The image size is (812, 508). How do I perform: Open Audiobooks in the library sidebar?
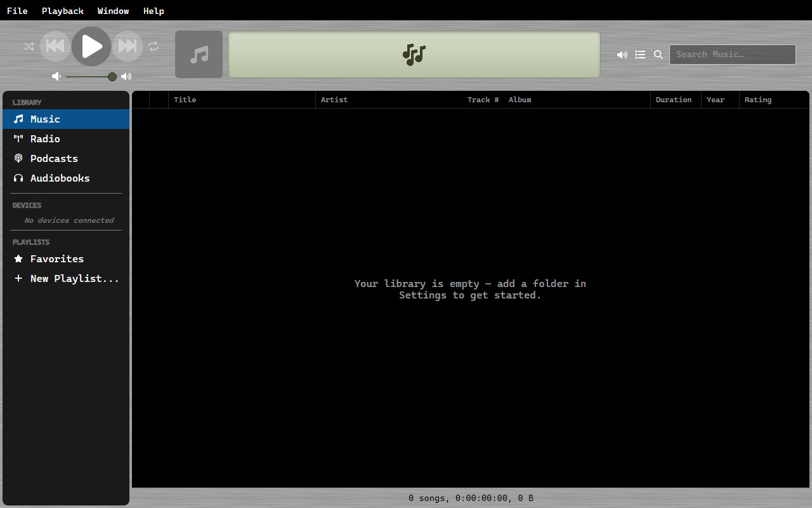click(66, 178)
